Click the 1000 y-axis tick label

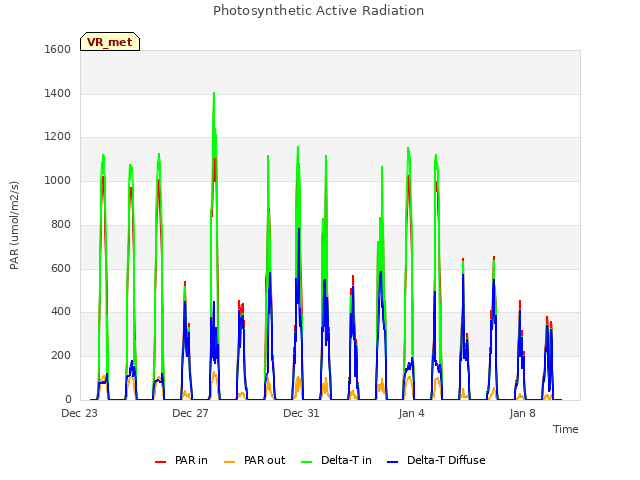click(58, 180)
